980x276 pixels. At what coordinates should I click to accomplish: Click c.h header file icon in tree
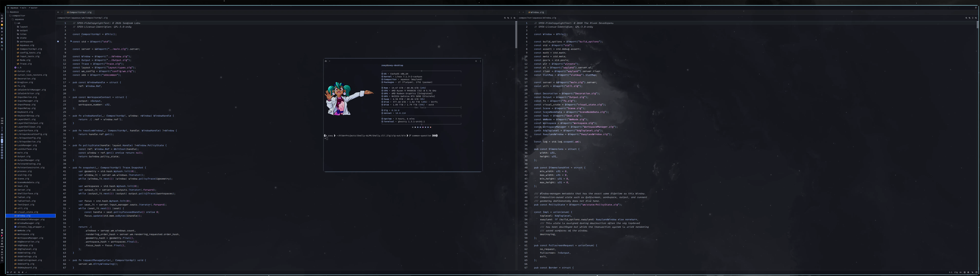[16, 67]
